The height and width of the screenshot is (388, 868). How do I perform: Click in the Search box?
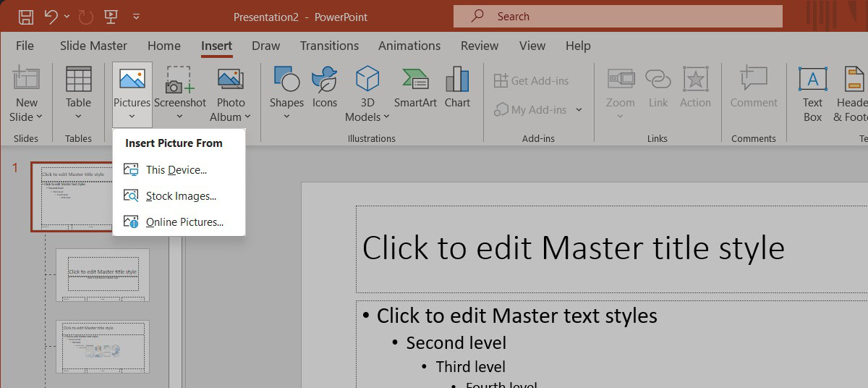click(618, 17)
